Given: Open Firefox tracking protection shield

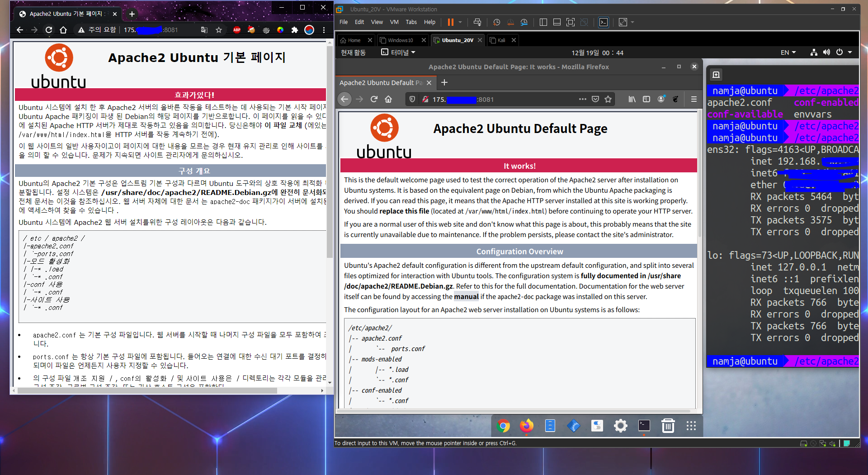Looking at the screenshot, I should (x=412, y=99).
